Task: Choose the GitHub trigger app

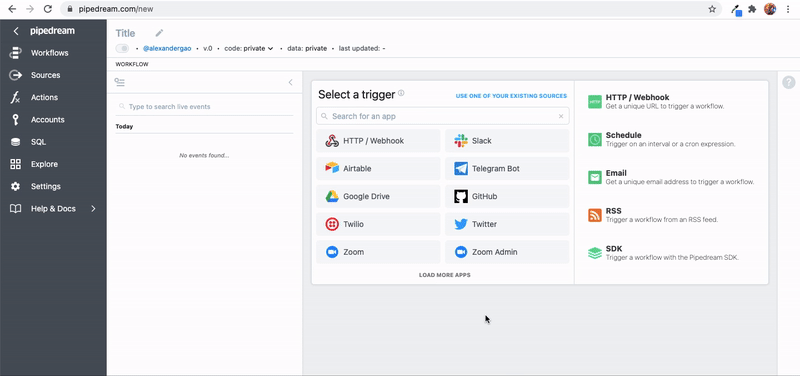Action: tap(507, 196)
